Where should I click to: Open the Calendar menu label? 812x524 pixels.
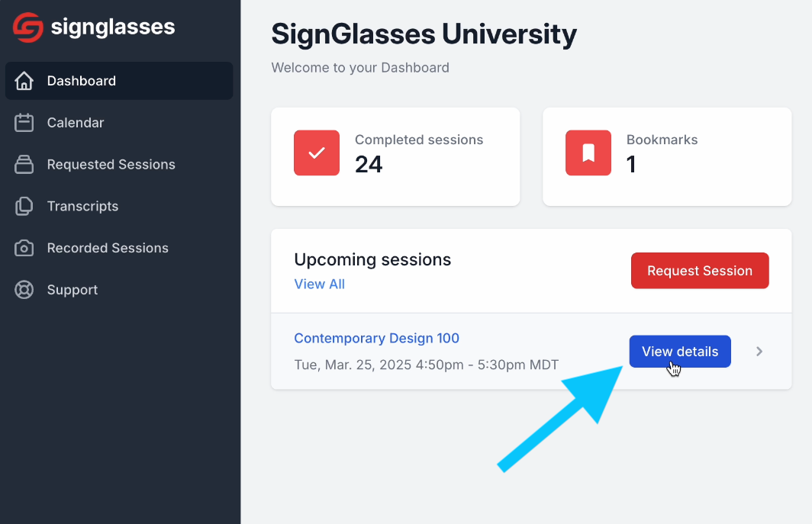pyautogui.click(x=76, y=123)
